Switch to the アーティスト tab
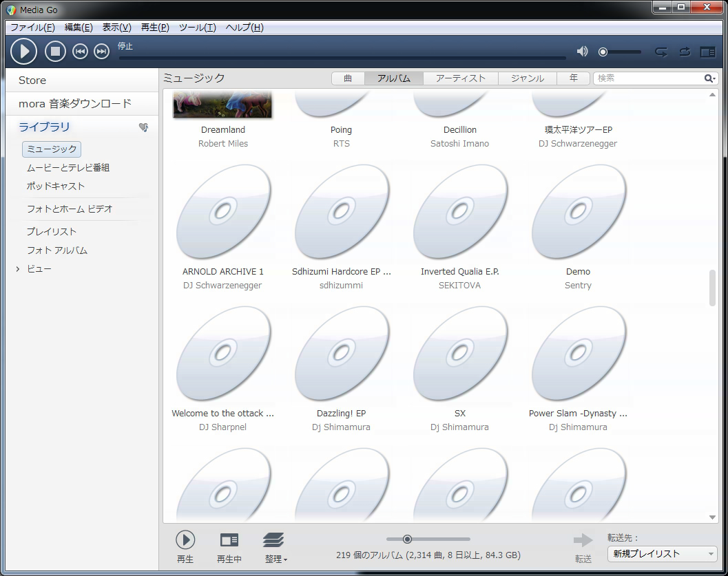 coord(461,78)
